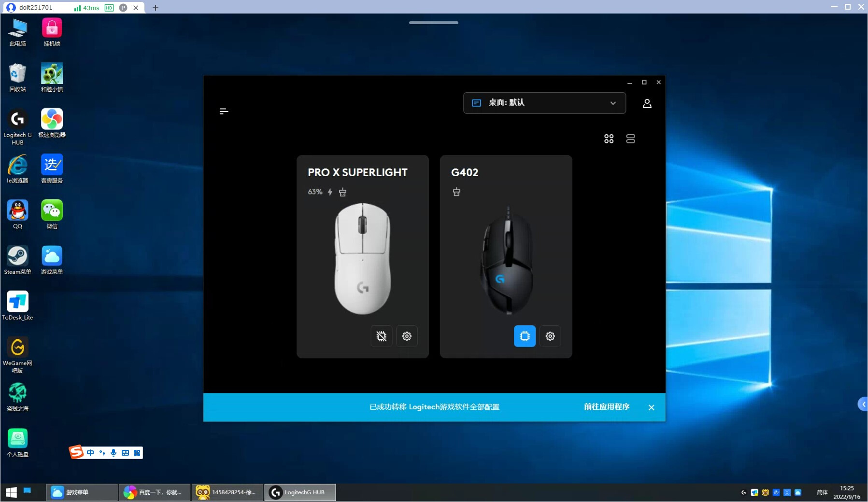Switch to list view of devices
The image size is (868, 502).
pos(630,139)
